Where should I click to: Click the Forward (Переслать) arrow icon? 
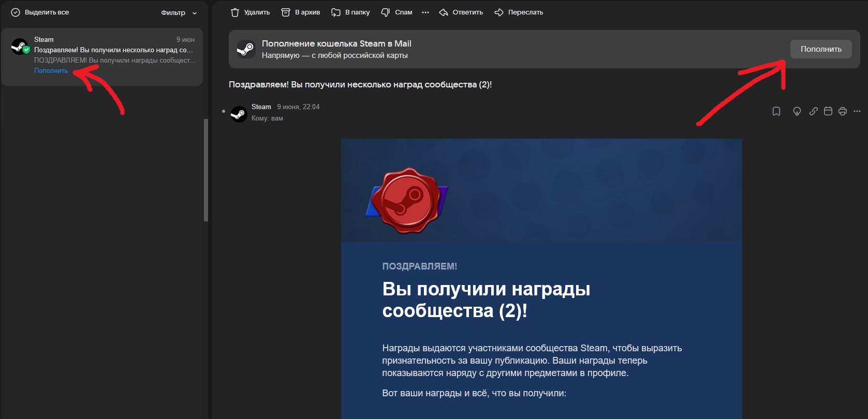[x=499, y=12]
